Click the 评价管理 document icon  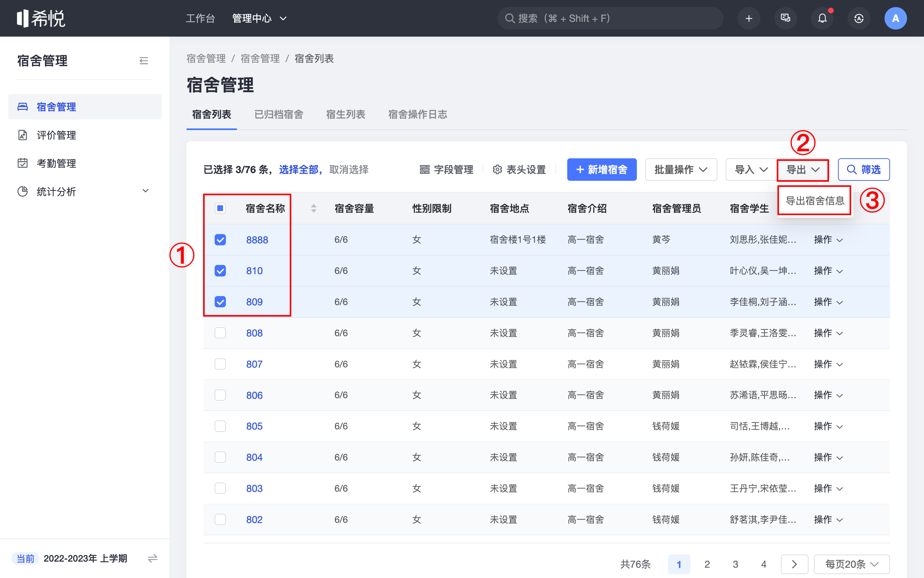coord(22,135)
